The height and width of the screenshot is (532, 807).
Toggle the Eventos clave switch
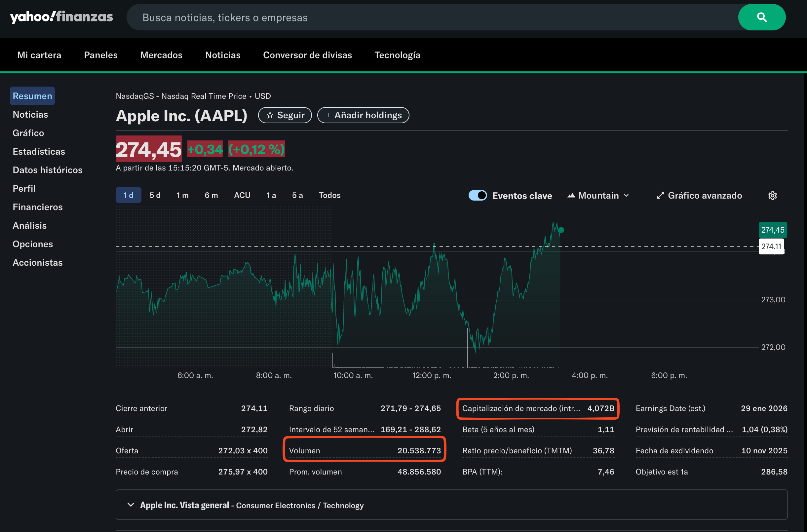click(477, 195)
